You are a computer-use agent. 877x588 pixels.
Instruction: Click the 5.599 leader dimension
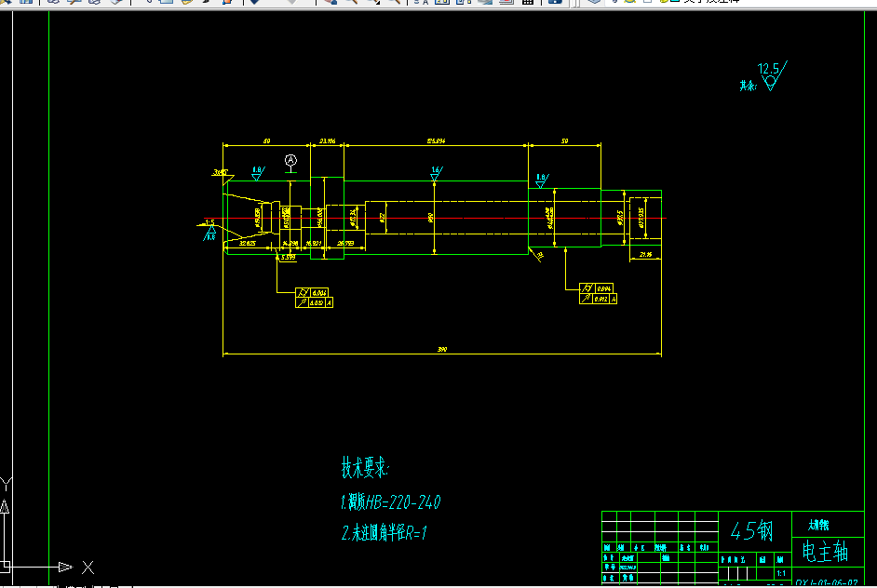[288, 257]
